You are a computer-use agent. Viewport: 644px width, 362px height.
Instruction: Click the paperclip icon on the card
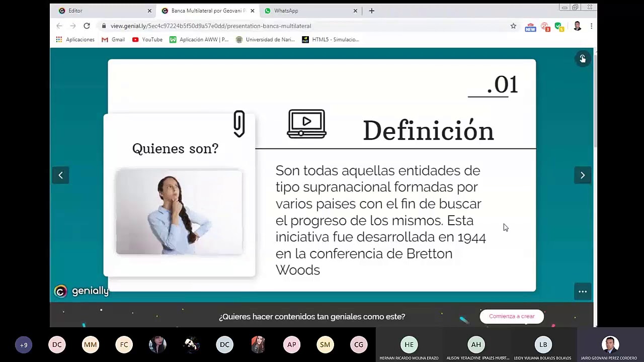tap(239, 124)
